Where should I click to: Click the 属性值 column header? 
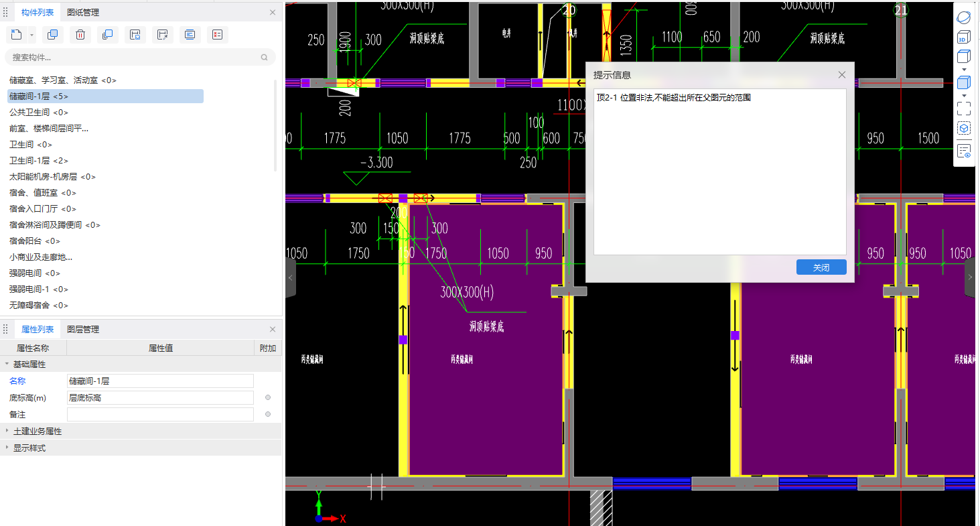click(161, 348)
